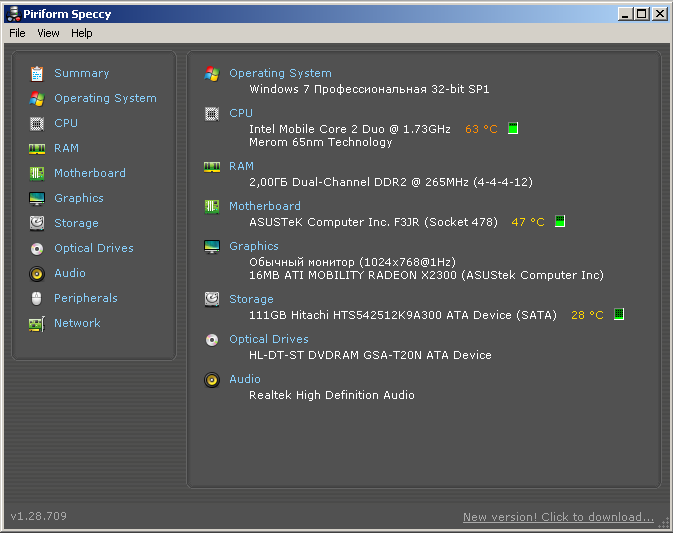
Task: Go to Operating System section in sidebar
Action: coord(105,98)
